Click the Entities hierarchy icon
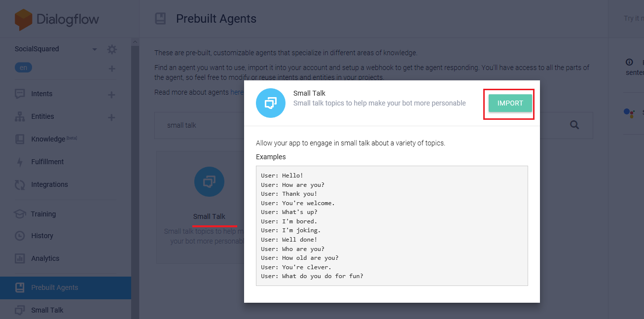 [20, 116]
